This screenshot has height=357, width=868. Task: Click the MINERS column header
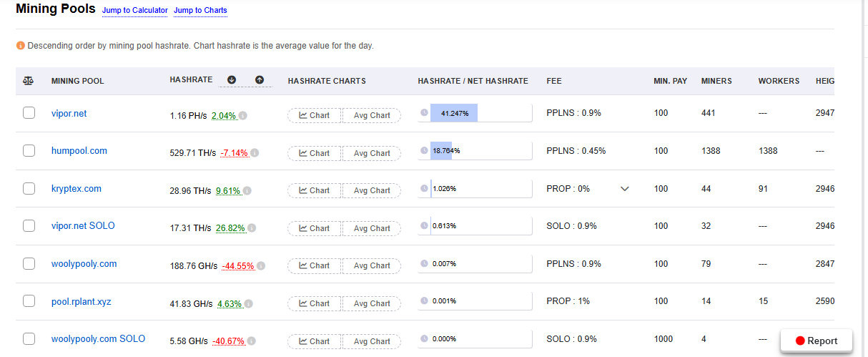pyautogui.click(x=716, y=81)
